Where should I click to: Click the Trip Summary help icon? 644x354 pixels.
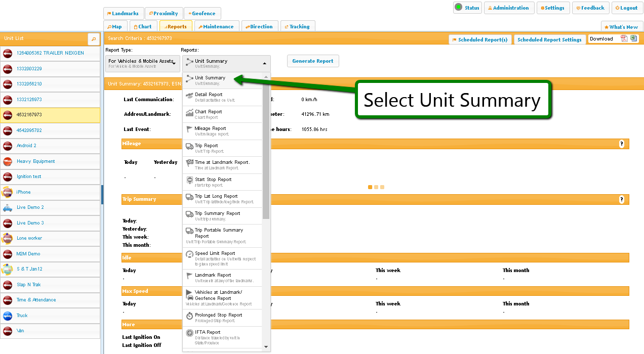(x=622, y=200)
